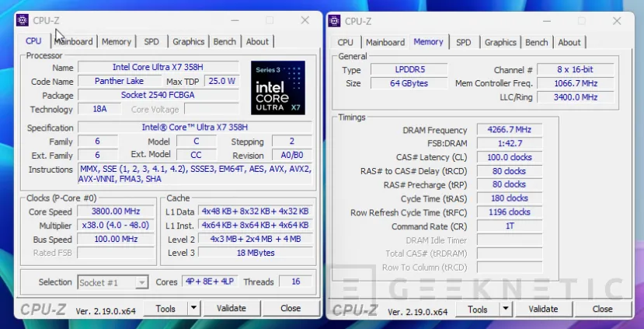This screenshot has height=329, width=644.
Task: Click the CAS# Latency value 100.0 clocks
Action: click(510, 157)
